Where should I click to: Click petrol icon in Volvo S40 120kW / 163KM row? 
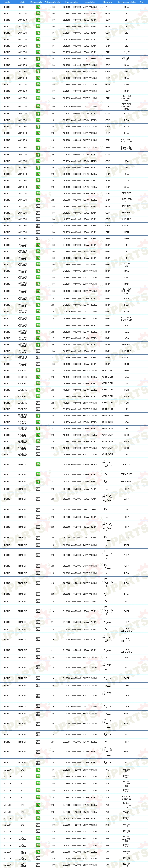[38, 818]
